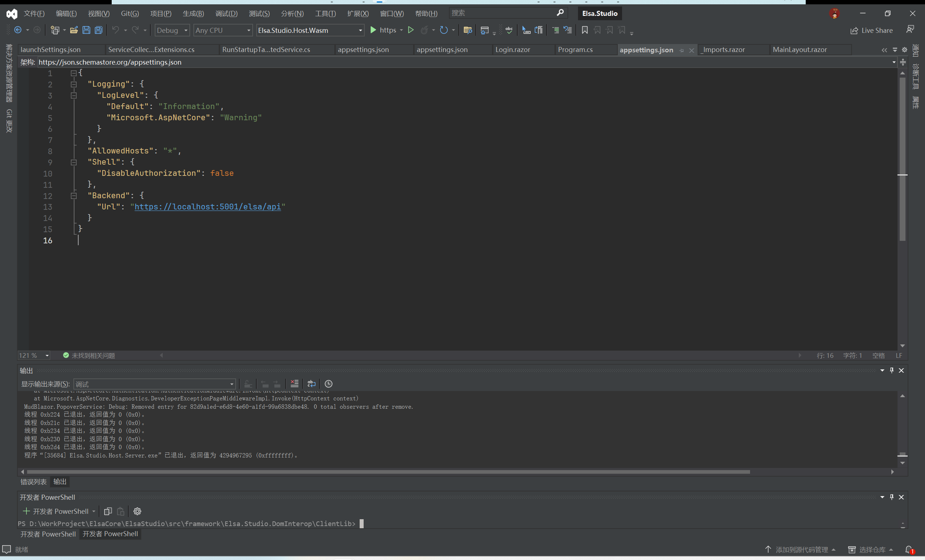Click the Hot Reload icon

tap(425, 30)
